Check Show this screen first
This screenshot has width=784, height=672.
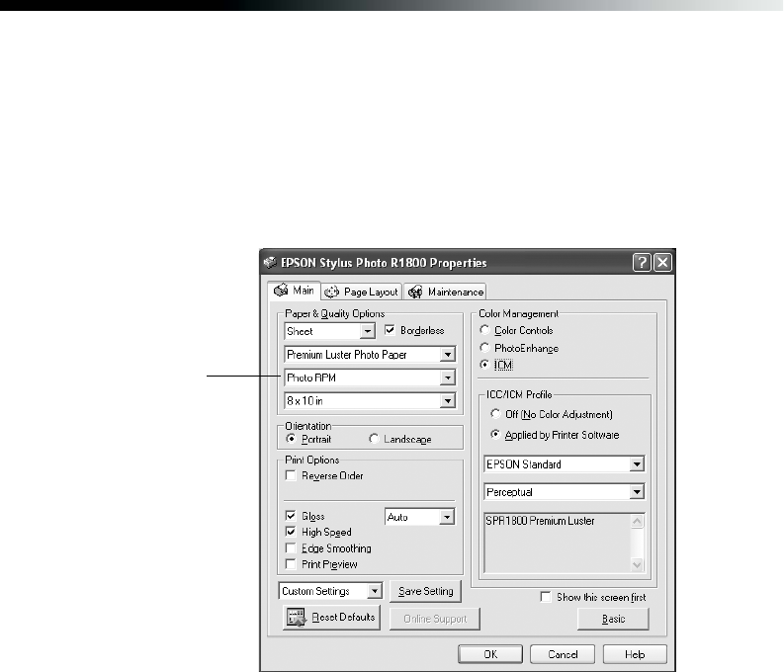(x=546, y=597)
